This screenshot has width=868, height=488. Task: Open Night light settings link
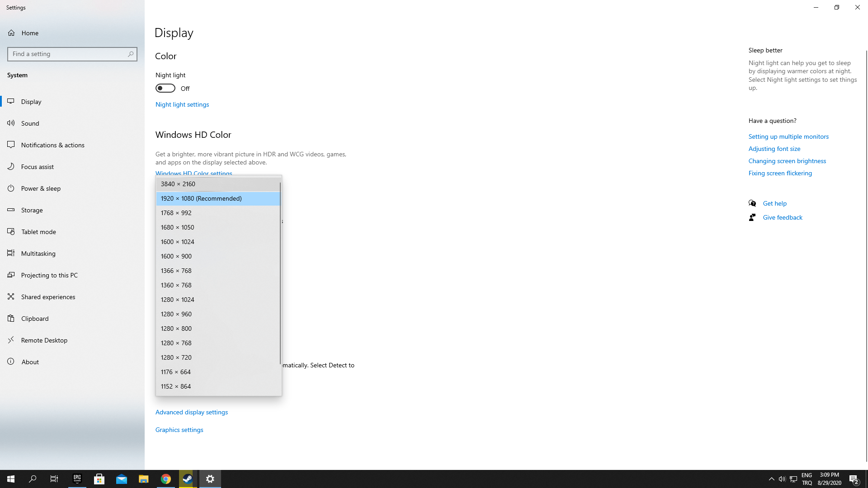pos(182,104)
